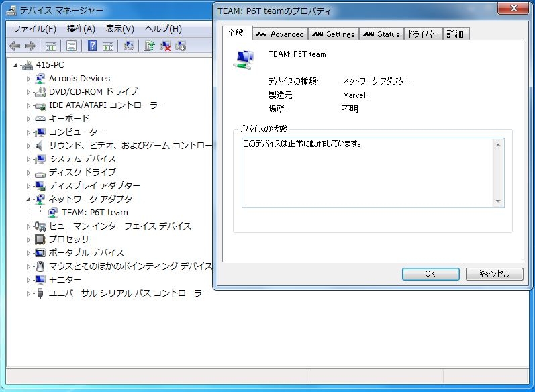Viewport: 535px width, 392px height.
Task: Collapse the 415-PC root node
Action: coord(15,65)
